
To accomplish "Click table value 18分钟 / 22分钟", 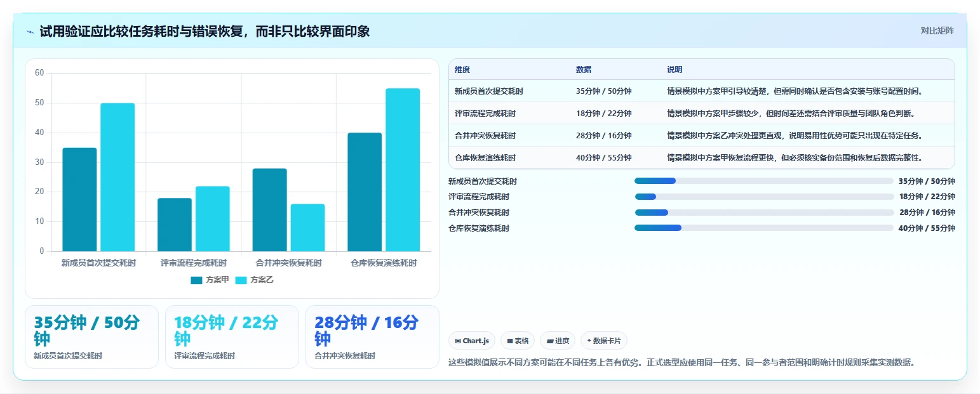I will (x=604, y=113).
